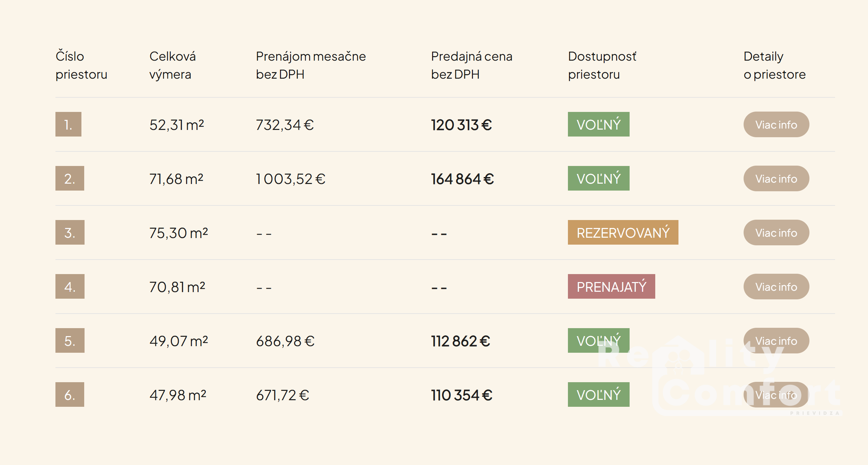Click the number 2 space badge
Image resolution: width=868 pixels, height=465 pixels.
point(70,178)
